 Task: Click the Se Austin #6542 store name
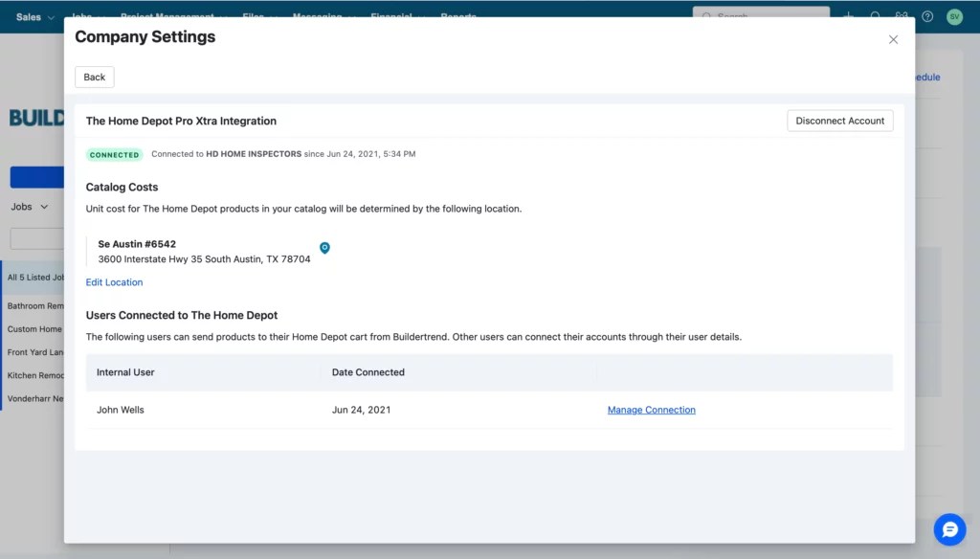137,244
